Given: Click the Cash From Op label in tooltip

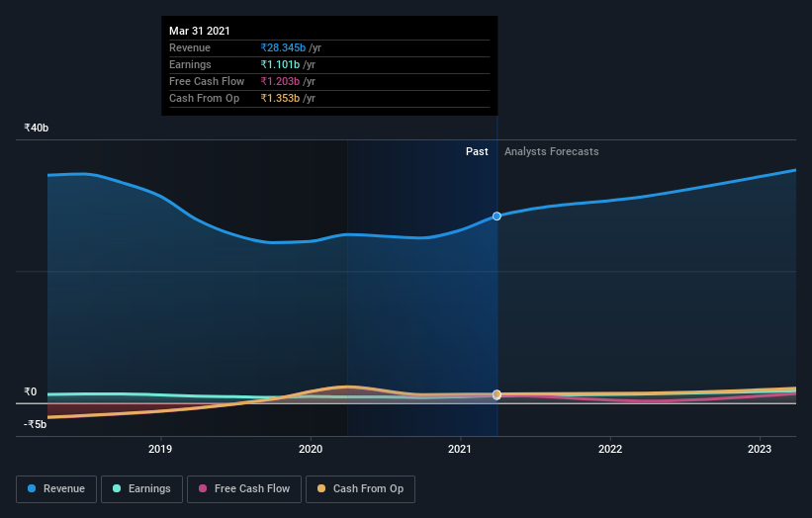Looking at the screenshot, I should (x=204, y=98).
